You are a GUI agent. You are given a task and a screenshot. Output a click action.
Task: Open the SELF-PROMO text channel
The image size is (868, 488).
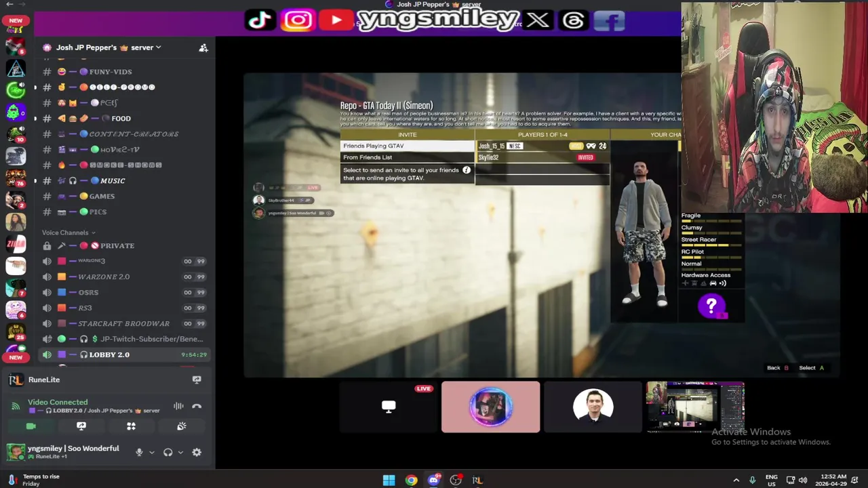pyautogui.click(x=123, y=87)
